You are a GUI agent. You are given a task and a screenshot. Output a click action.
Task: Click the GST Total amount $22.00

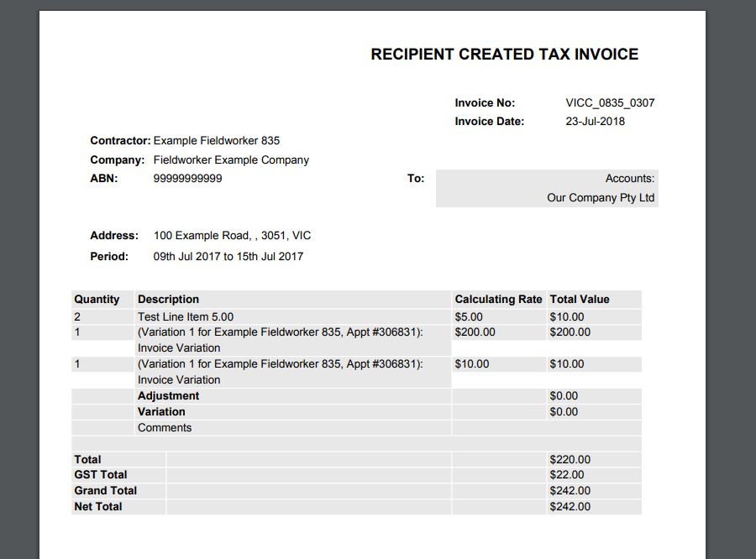tap(567, 474)
